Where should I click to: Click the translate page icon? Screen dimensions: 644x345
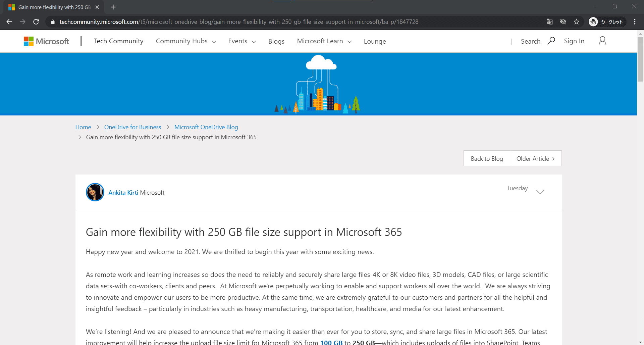(x=549, y=22)
